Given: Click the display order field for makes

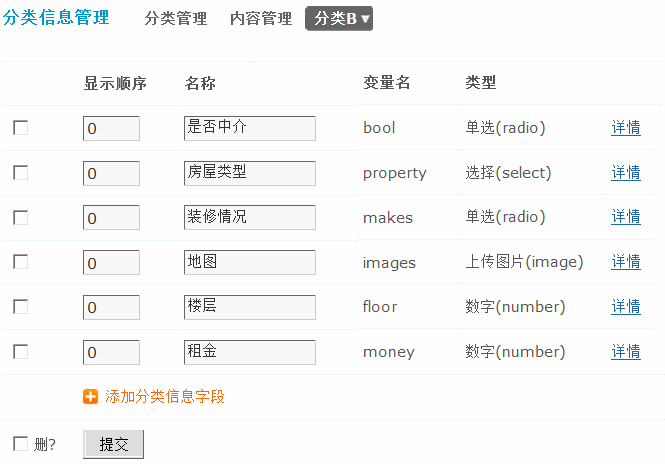Looking at the screenshot, I should (111, 218).
